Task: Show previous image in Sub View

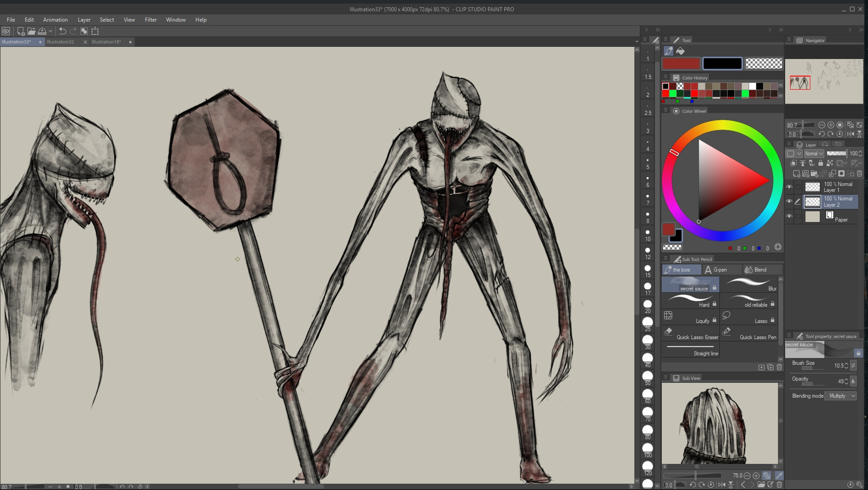Action: click(743, 485)
